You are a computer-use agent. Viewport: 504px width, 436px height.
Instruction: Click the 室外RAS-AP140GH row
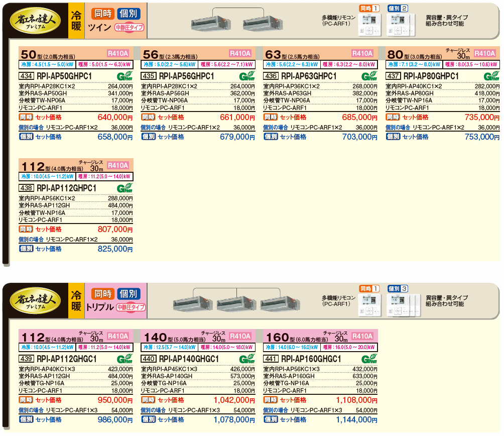coord(198,376)
